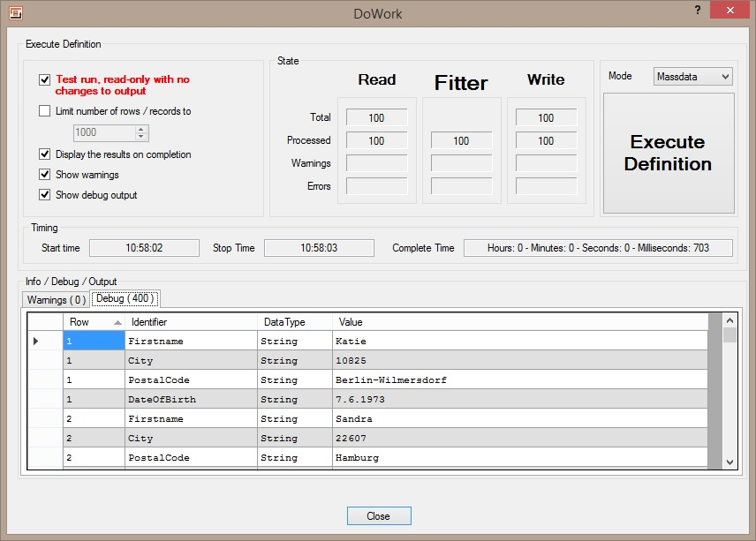Image resolution: width=756 pixels, height=541 pixels.
Task: Enable Limit number of rows checkbox
Action: [44, 111]
